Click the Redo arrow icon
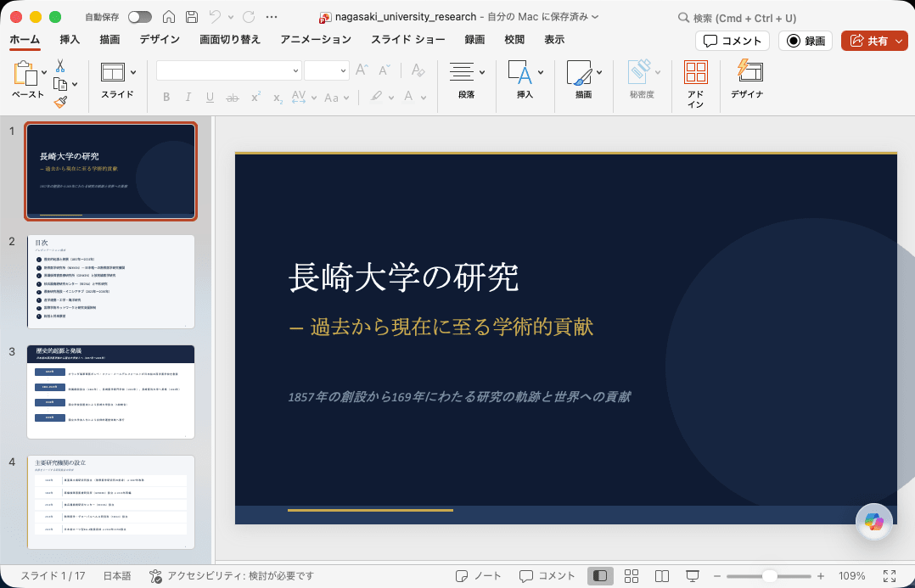Screen dimensions: 915x588 coord(249,17)
